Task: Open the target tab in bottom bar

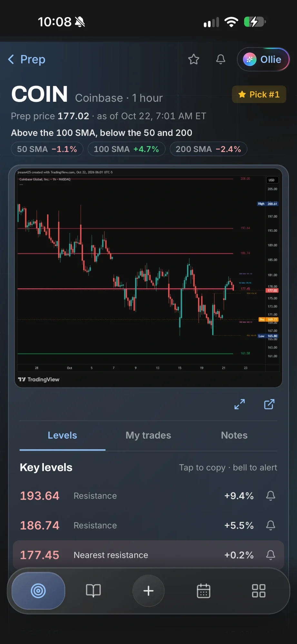Action: 38,591
